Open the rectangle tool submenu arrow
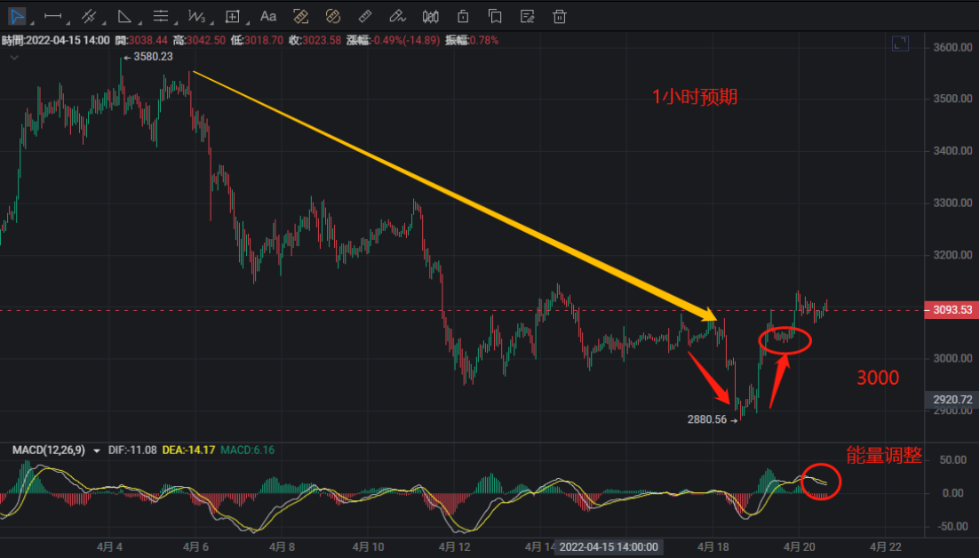The image size is (980, 558). click(x=248, y=23)
